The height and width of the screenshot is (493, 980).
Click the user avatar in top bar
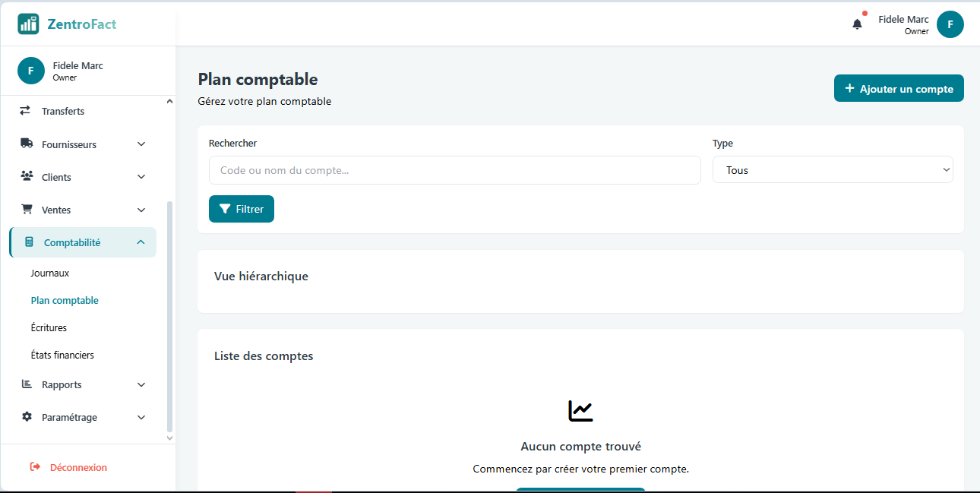pos(950,24)
